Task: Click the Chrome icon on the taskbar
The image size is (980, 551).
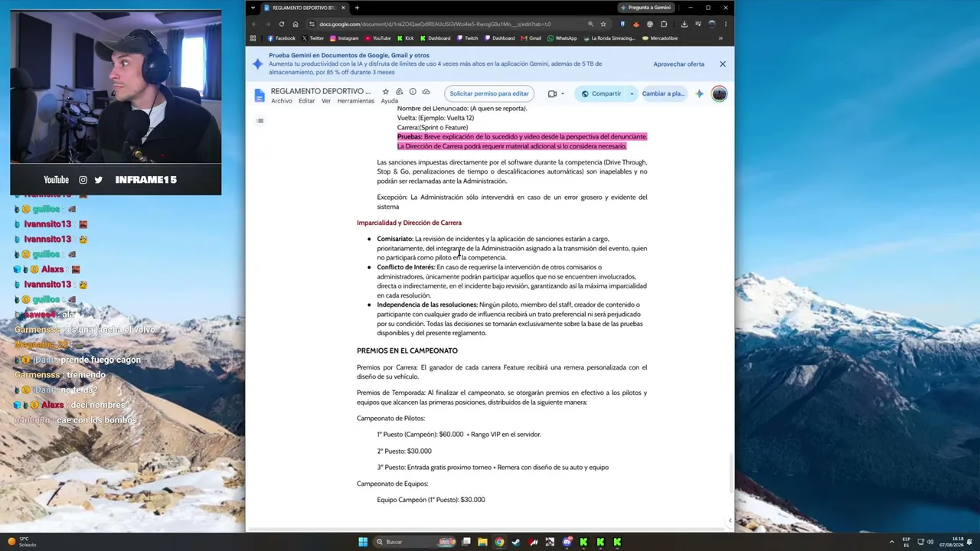Action: tap(499, 542)
